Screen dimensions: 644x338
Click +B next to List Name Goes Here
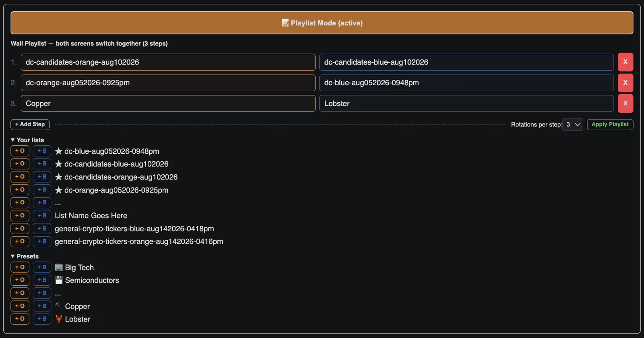(42, 215)
